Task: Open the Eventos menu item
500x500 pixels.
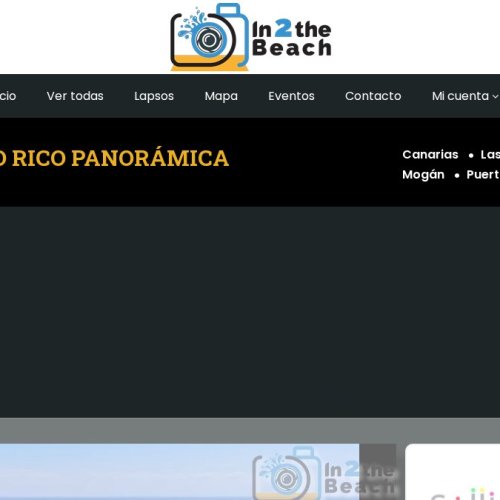Action: (291, 96)
